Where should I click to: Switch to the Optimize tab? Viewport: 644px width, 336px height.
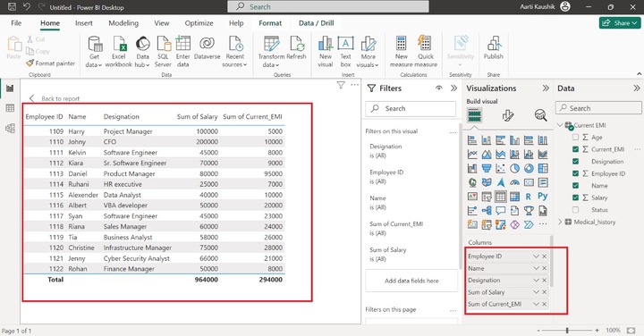point(199,23)
